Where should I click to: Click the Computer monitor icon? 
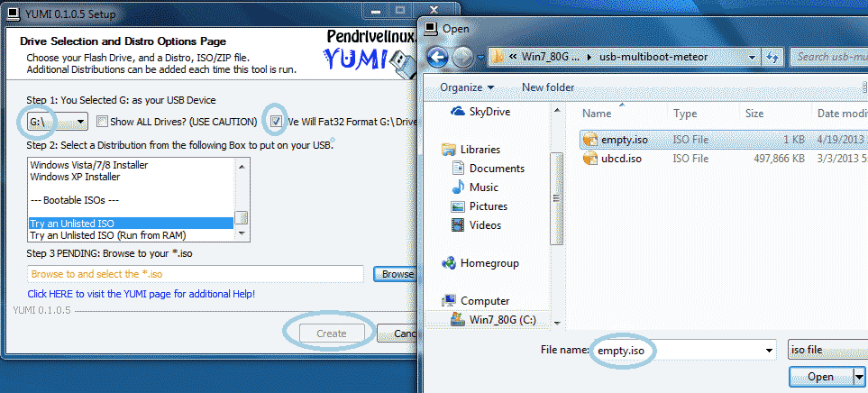pos(448,301)
